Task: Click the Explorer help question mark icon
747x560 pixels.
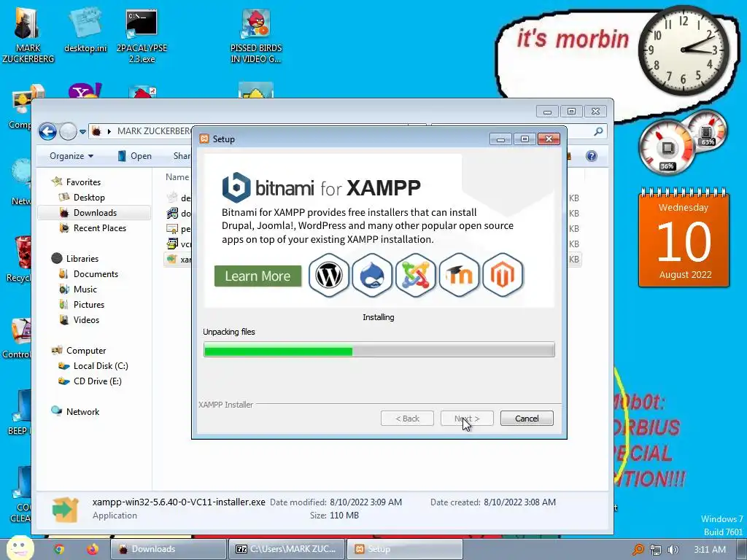Action: coord(591,156)
